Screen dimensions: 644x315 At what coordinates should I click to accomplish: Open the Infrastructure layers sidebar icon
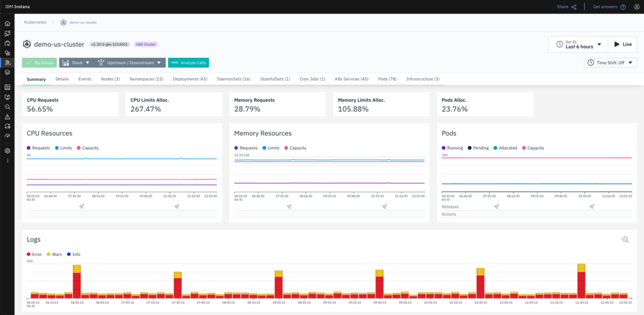click(x=7, y=72)
